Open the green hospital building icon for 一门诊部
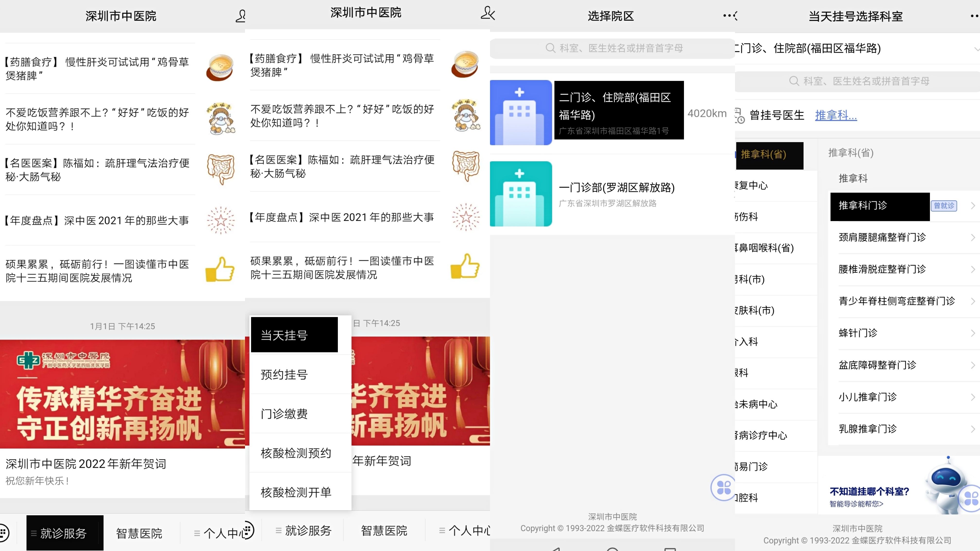 click(521, 194)
